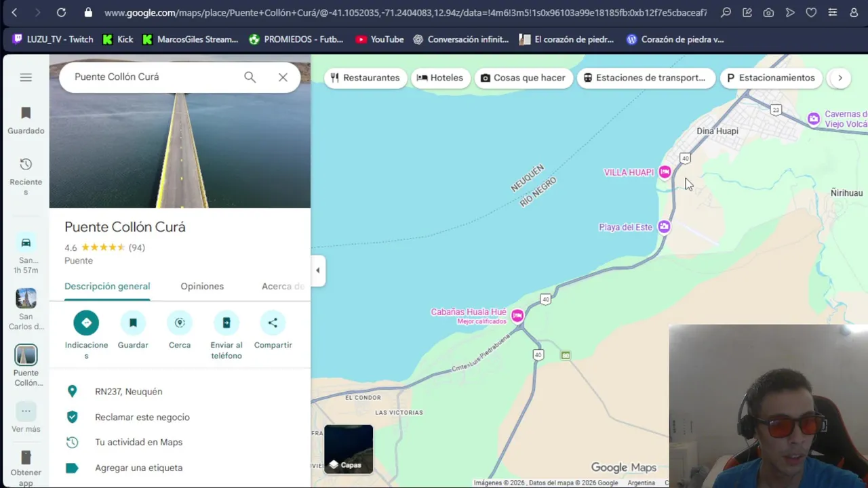Switch to the Acerca de tab

click(283, 286)
